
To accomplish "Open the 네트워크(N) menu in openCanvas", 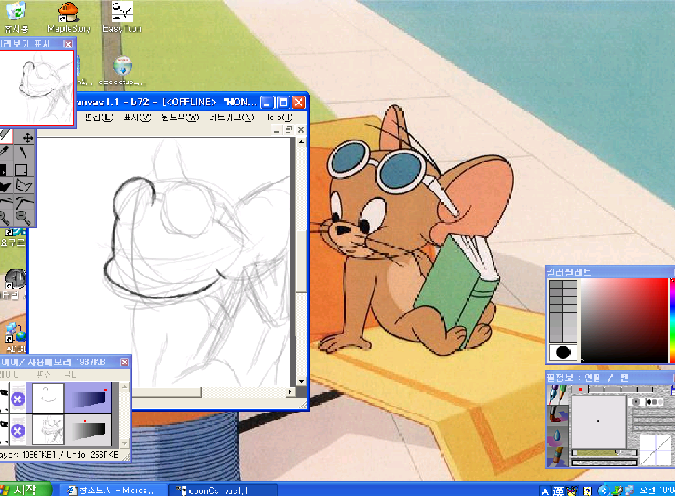I will (232, 117).
